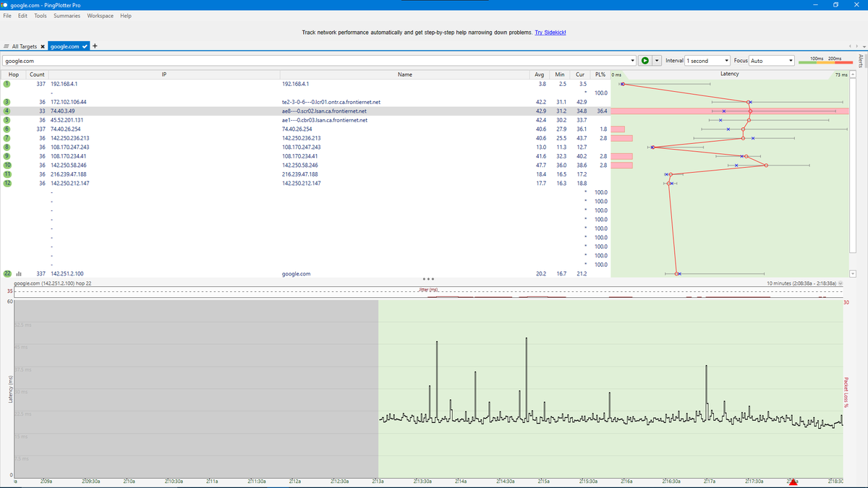
Task: Click the Cur column header
Action: pos(580,74)
